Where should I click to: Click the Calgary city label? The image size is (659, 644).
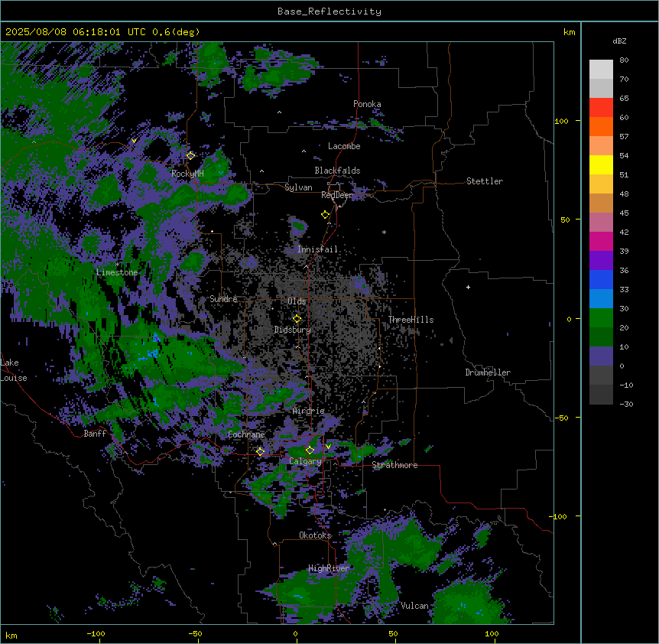tap(305, 461)
